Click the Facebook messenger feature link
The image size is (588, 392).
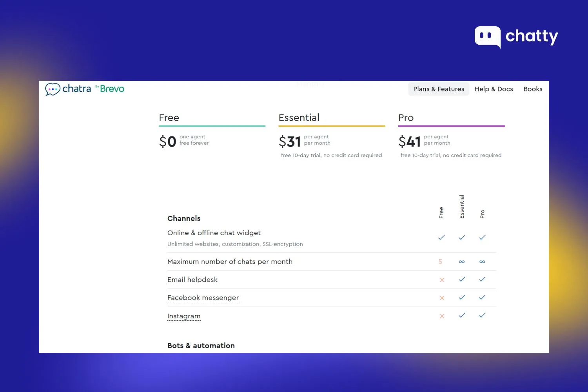pos(203,298)
